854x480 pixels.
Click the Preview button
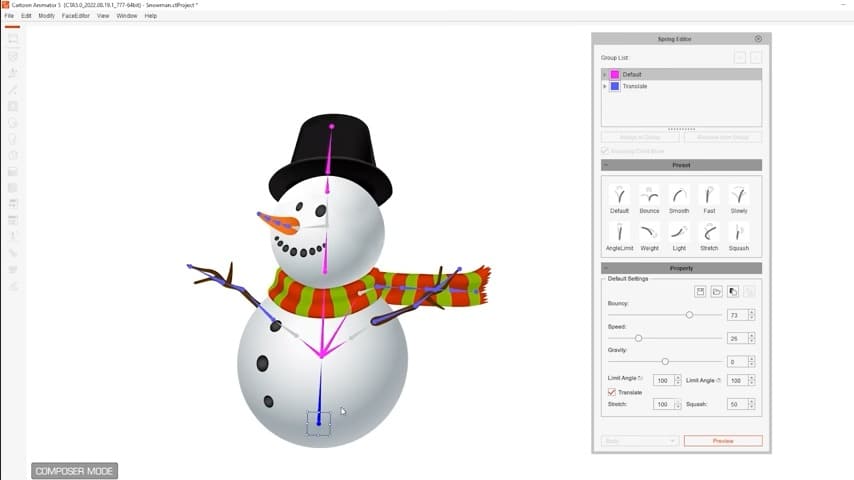click(x=723, y=441)
